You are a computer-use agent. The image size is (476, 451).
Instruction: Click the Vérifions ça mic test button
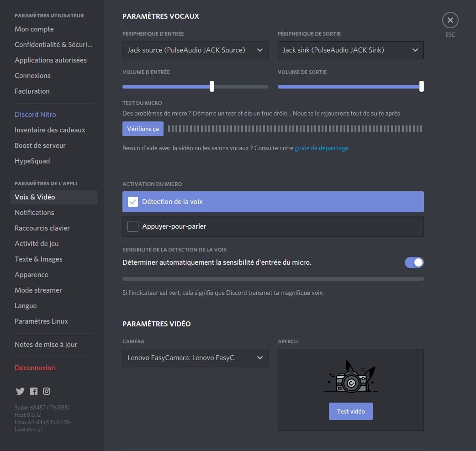click(143, 129)
